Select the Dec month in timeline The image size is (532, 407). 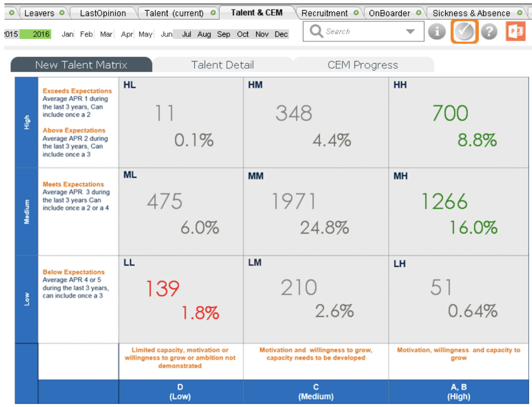coord(281,34)
